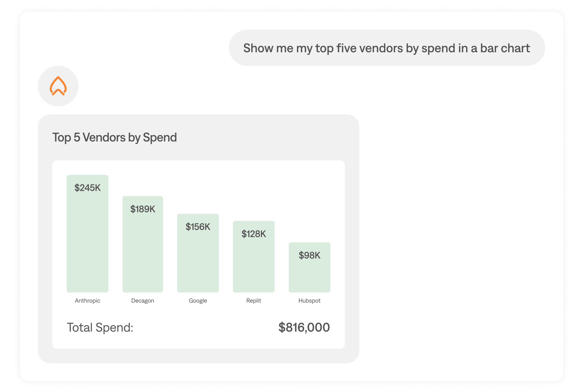The image size is (584, 392).
Task: Click the orange assistant avatar icon
Action: click(58, 86)
